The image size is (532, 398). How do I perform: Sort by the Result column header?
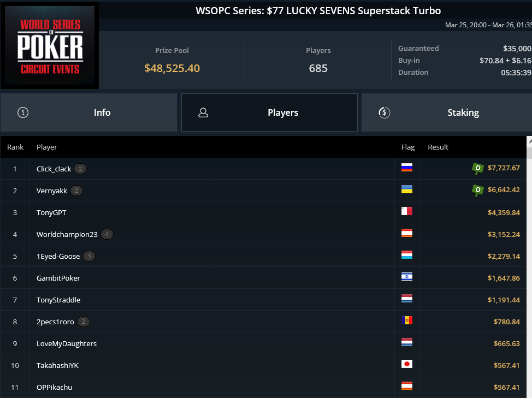[438, 147]
